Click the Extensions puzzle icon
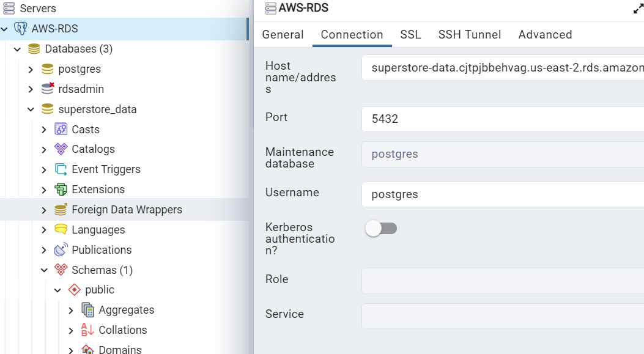Viewport: 644px width, 354px height. [x=61, y=190]
